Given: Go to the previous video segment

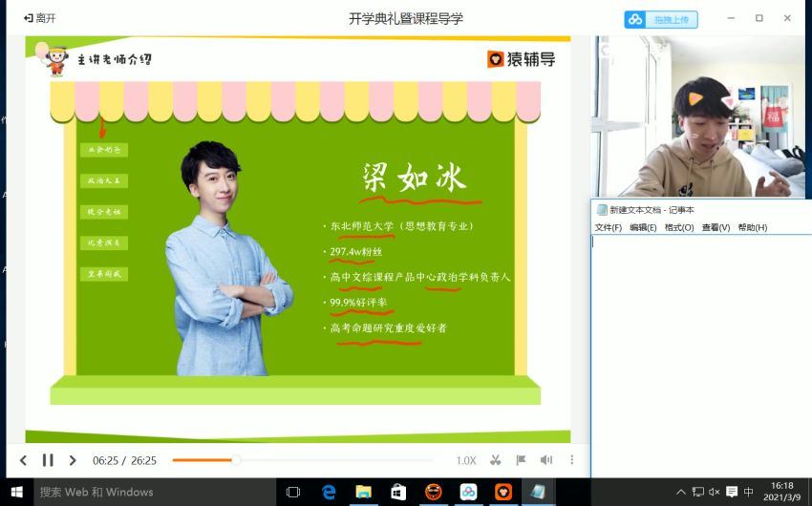Looking at the screenshot, I should (x=23, y=460).
